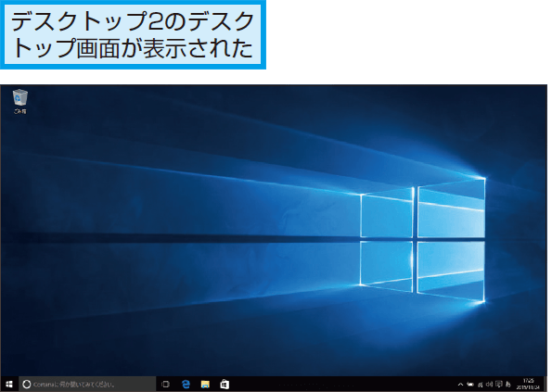Open the Store app from the taskbar
Image resolution: width=552 pixels, height=392 pixels.
[x=225, y=385]
